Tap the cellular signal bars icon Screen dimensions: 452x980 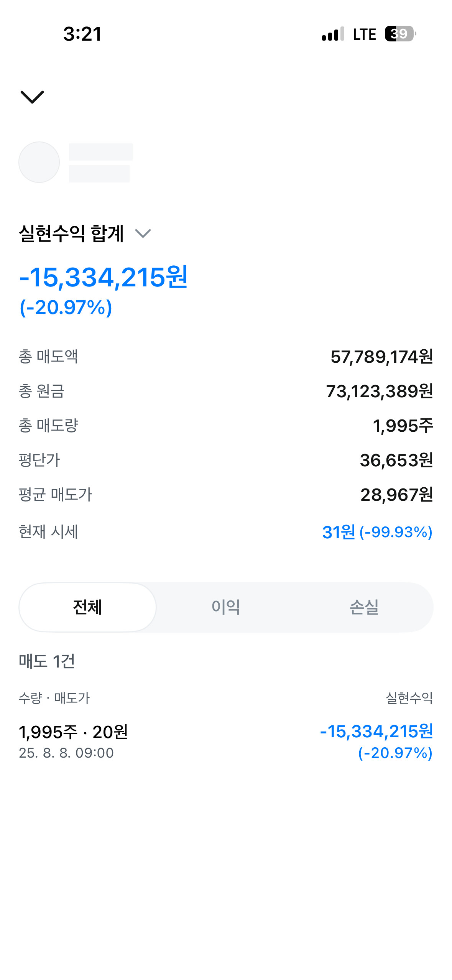[x=333, y=34]
